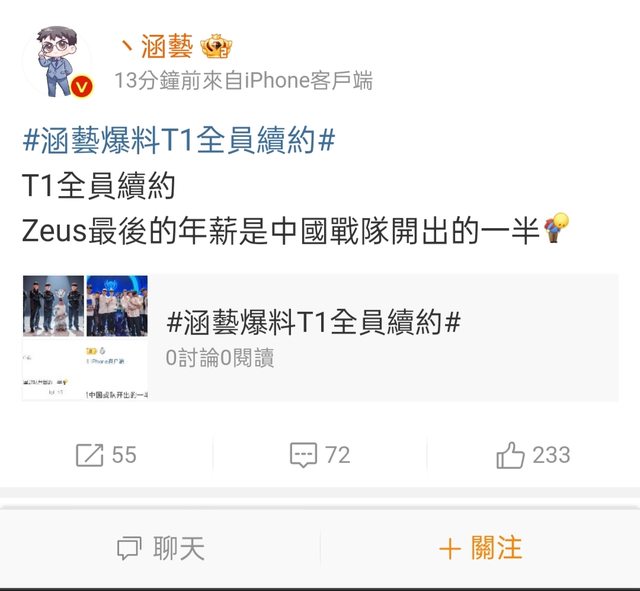The height and width of the screenshot is (591, 640).
Task: Tap the chat bubble icon beside 聊天
Action: click(129, 548)
